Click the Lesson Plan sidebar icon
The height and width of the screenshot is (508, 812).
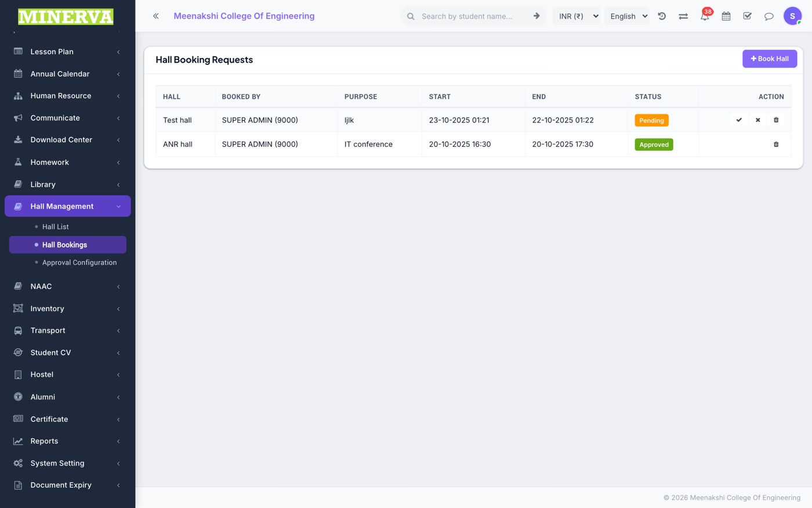[x=18, y=52]
